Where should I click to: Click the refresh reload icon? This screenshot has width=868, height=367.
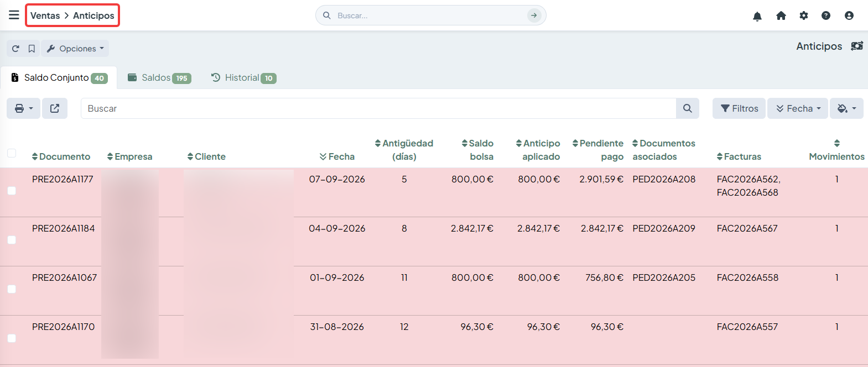(x=15, y=49)
